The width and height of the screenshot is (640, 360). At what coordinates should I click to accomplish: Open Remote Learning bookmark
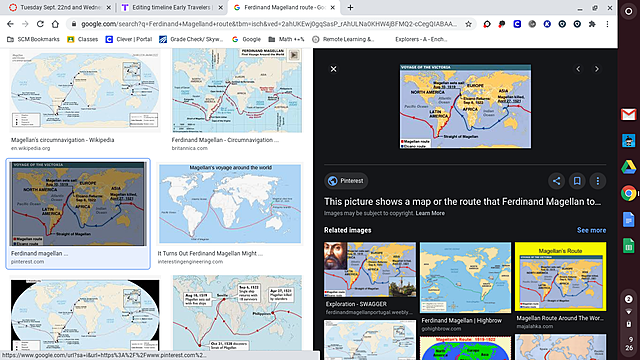tap(343, 39)
